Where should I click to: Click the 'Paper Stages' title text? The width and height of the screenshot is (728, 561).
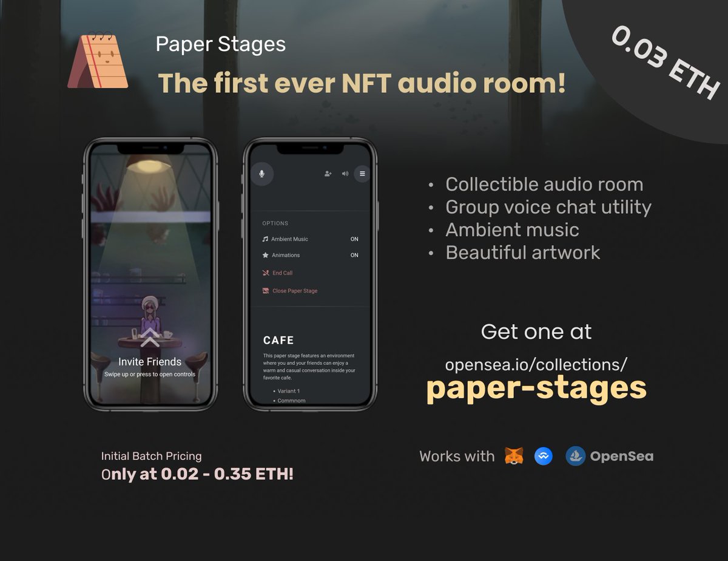(x=221, y=44)
